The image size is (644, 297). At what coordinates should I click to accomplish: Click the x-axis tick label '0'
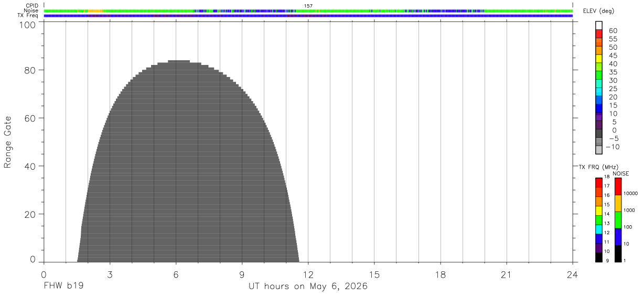(x=44, y=274)
